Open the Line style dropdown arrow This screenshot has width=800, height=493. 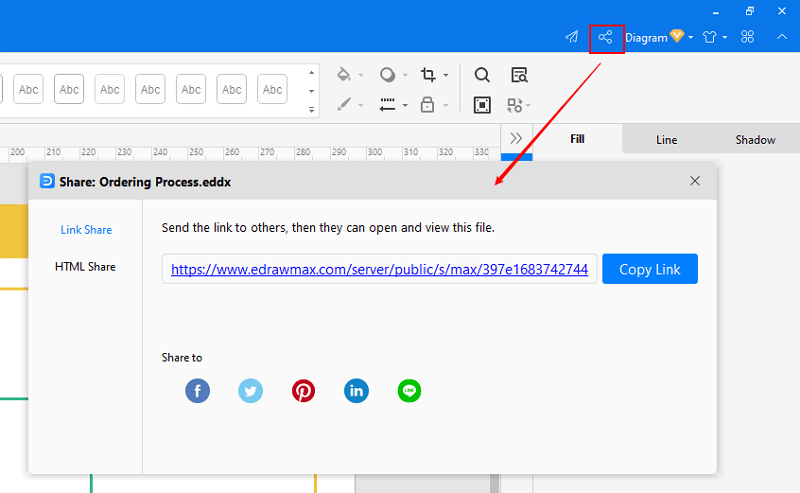(405, 106)
